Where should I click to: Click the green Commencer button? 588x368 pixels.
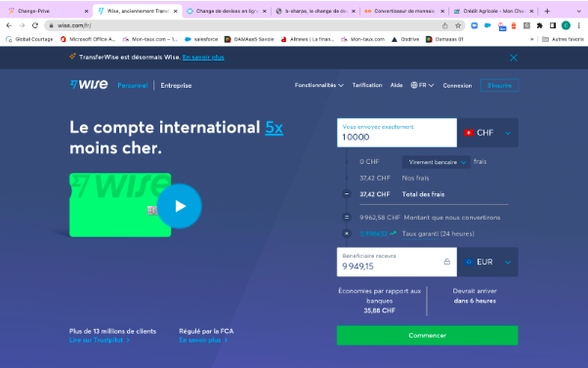427,335
